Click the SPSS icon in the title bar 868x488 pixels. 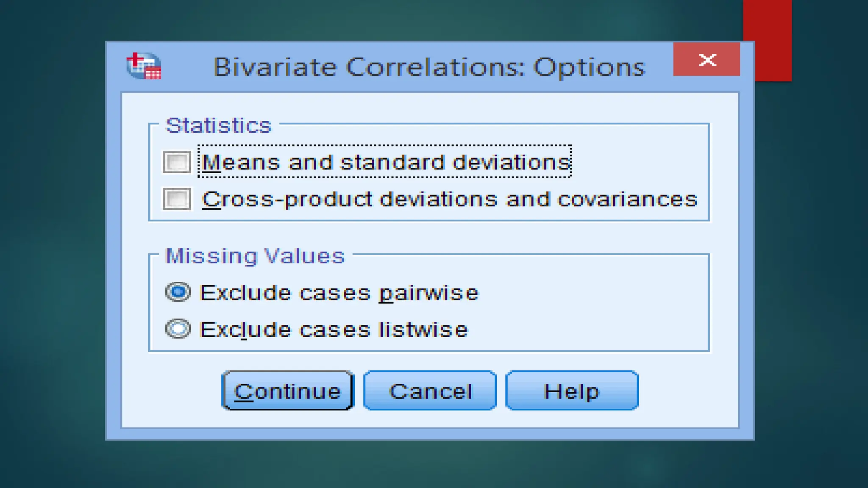coord(144,66)
